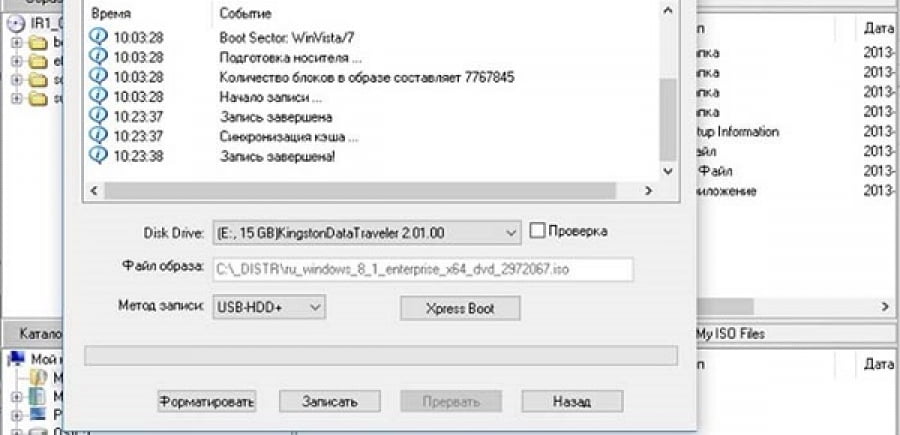Screen dimensions: 900x435
Task: Click info icon beside Начало записи entry
Action: point(99,96)
